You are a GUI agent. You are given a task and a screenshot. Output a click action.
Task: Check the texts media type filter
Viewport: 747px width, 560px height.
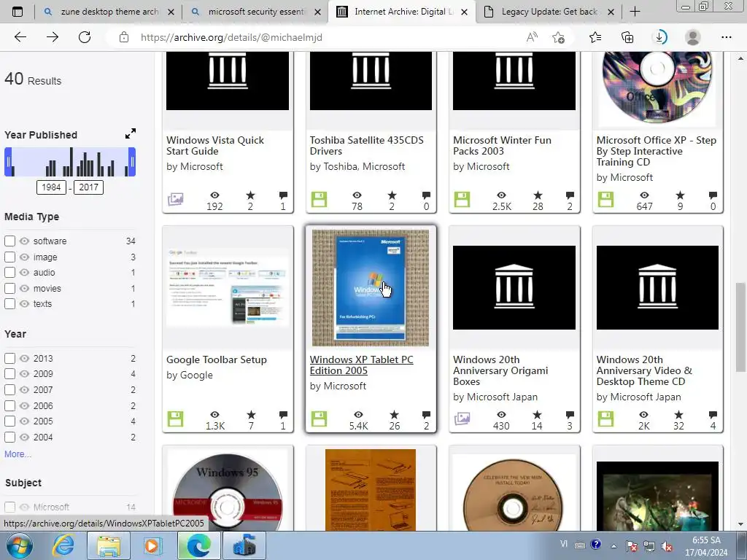(x=9, y=304)
